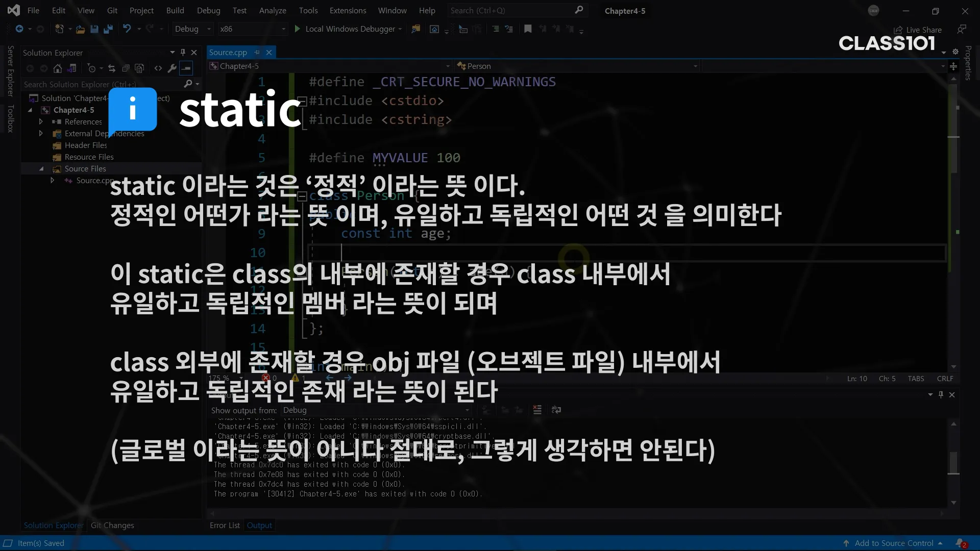
Task: Click Add to Source Control
Action: pos(894,543)
